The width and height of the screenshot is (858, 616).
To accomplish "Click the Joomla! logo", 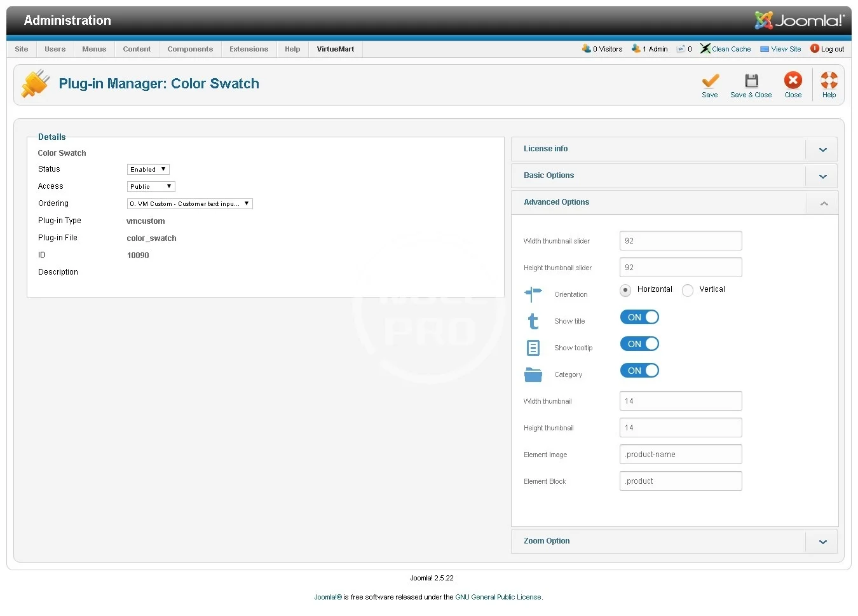I will [799, 20].
